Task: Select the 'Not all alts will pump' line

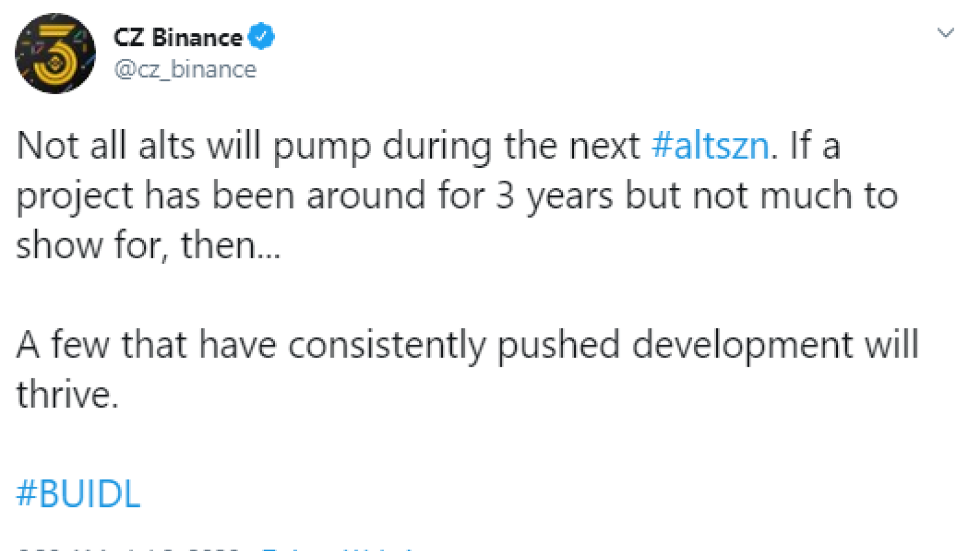Action: pos(428,147)
